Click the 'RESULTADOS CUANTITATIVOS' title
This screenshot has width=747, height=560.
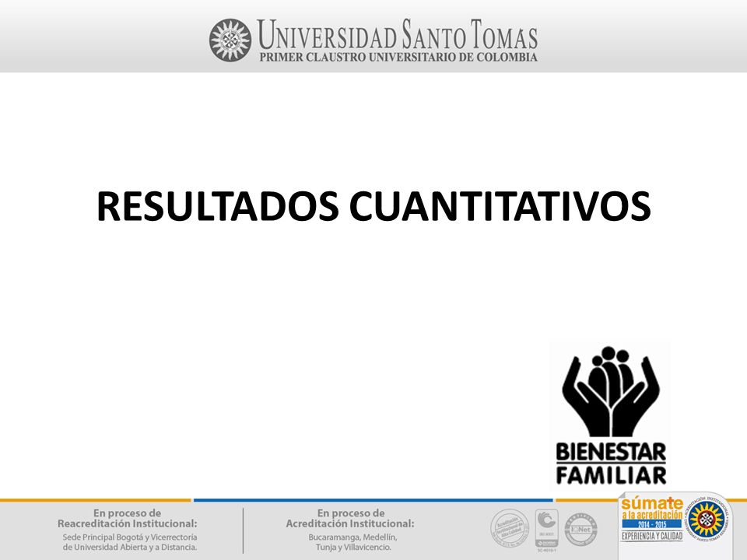click(373, 205)
